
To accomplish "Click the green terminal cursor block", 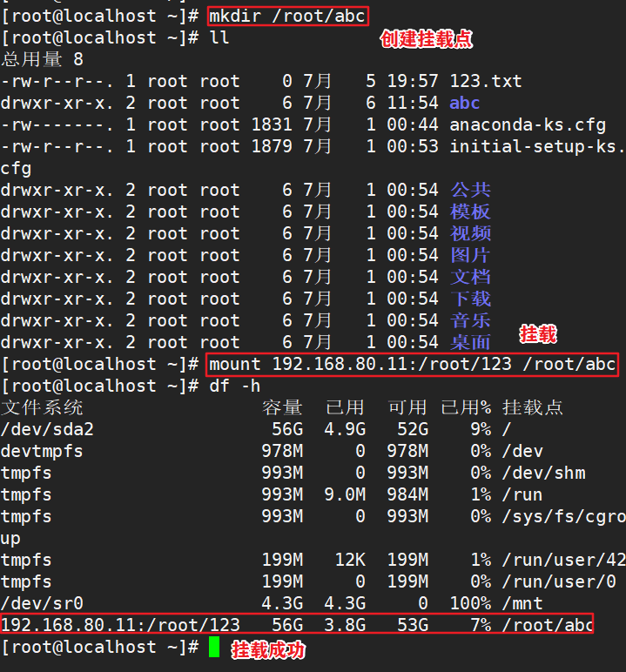I will [x=214, y=647].
